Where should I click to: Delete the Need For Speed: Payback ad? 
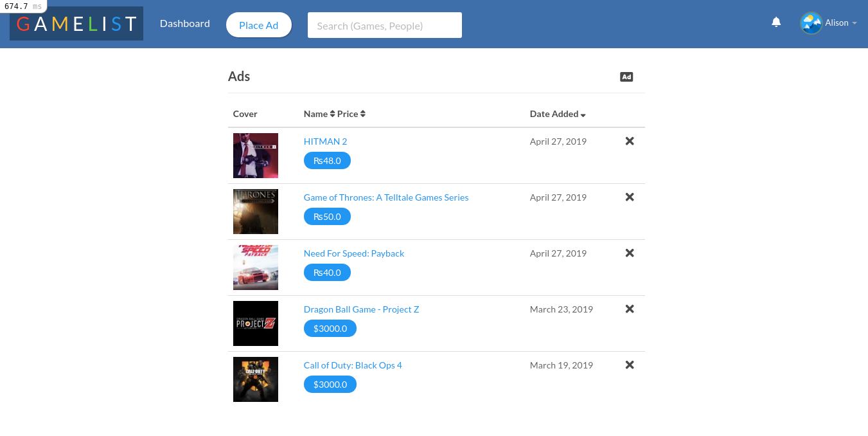630,253
